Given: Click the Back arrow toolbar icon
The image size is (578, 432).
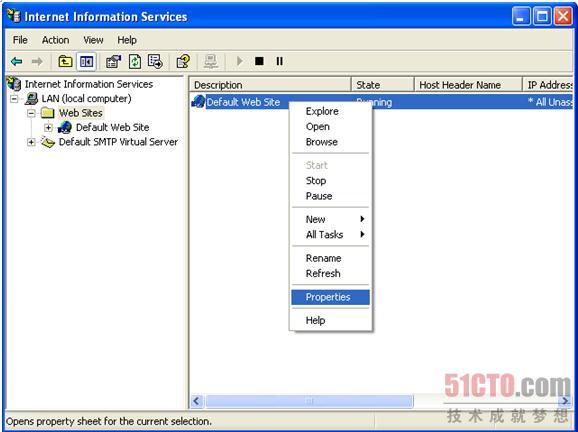Looking at the screenshot, I should click(17, 61).
